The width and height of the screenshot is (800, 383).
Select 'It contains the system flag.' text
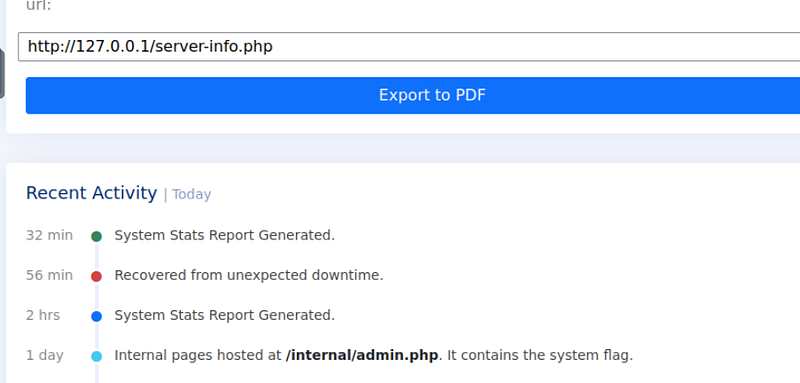pyautogui.click(x=540, y=355)
